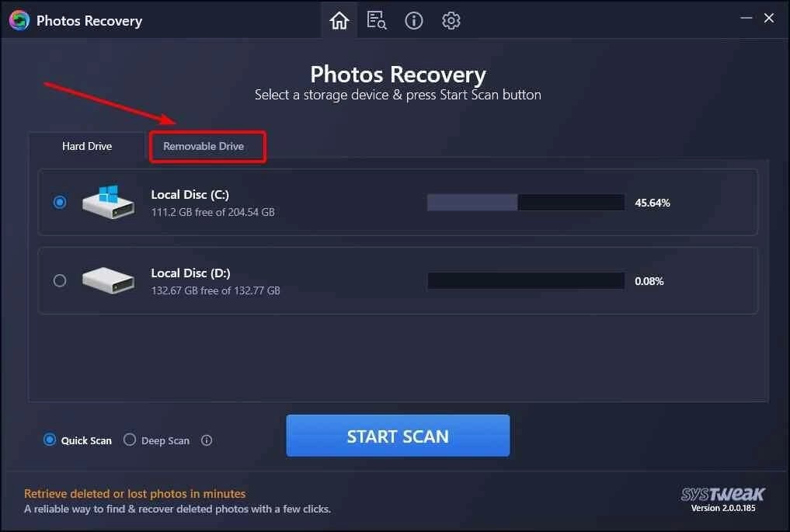Click the Local Disc (C:) Windows drive icon

tap(108, 201)
